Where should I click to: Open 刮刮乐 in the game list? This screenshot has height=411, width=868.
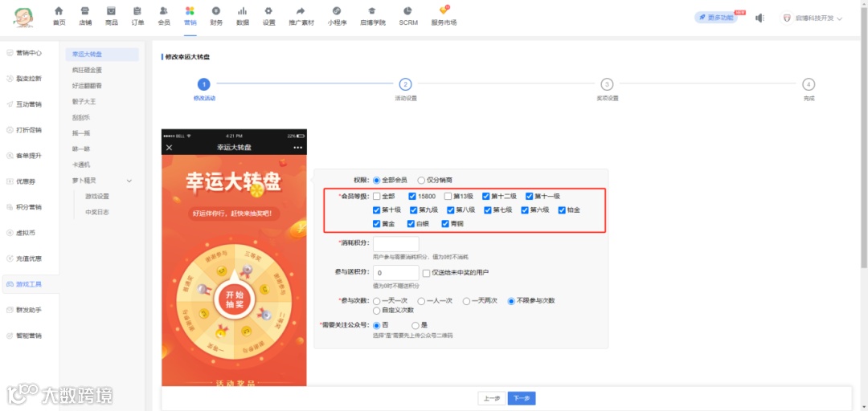(x=81, y=117)
